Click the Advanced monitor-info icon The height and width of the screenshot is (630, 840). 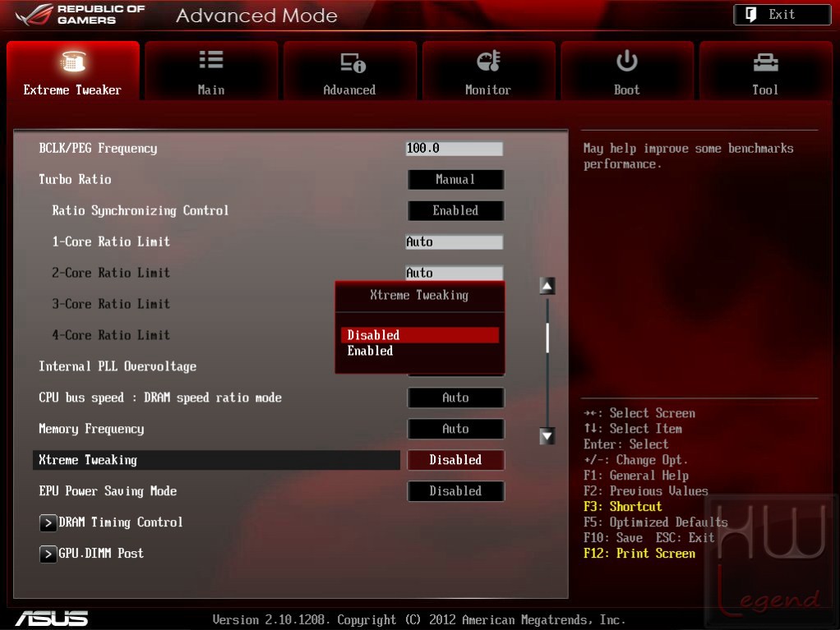[353, 62]
